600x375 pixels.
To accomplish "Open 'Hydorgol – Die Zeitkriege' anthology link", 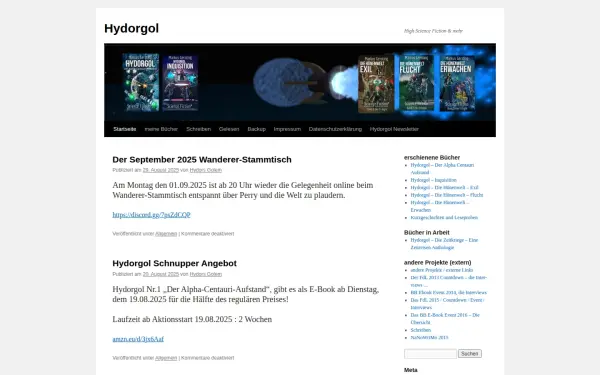I will pyautogui.click(x=444, y=244).
